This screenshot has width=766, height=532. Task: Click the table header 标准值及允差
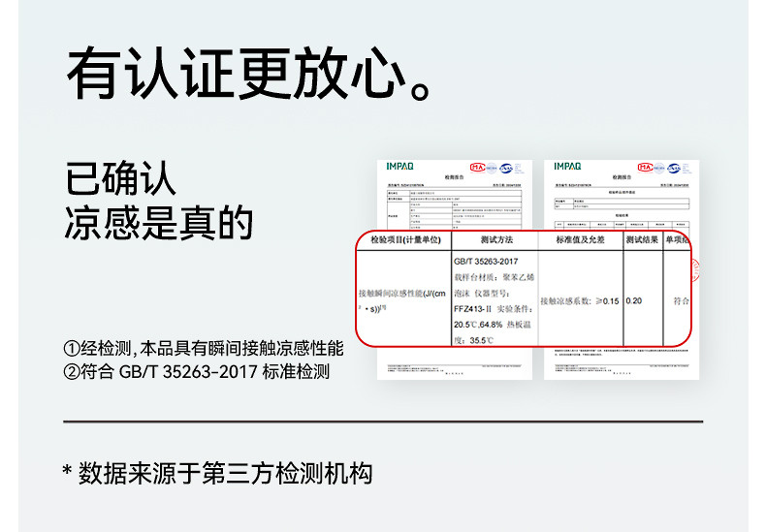(x=580, y=239)
